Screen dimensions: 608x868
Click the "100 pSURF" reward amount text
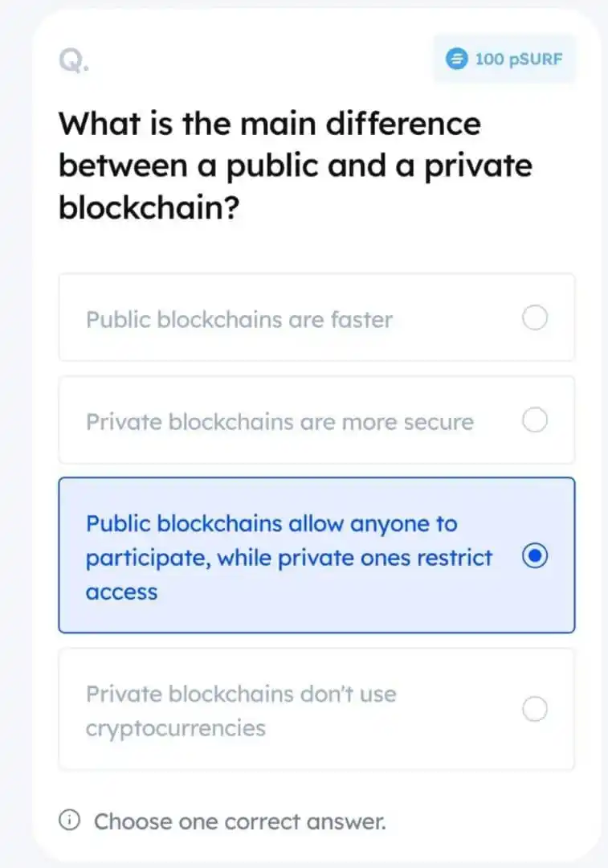coord(519,59)
